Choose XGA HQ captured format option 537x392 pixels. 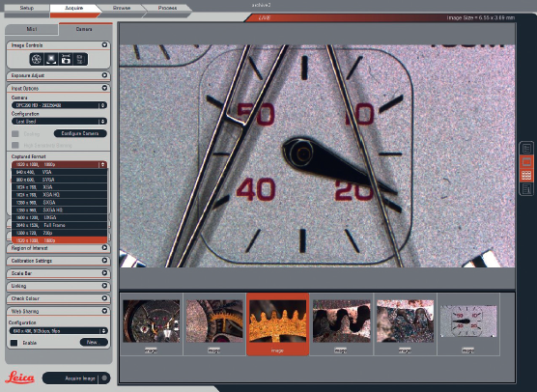(x=59, y=194)
